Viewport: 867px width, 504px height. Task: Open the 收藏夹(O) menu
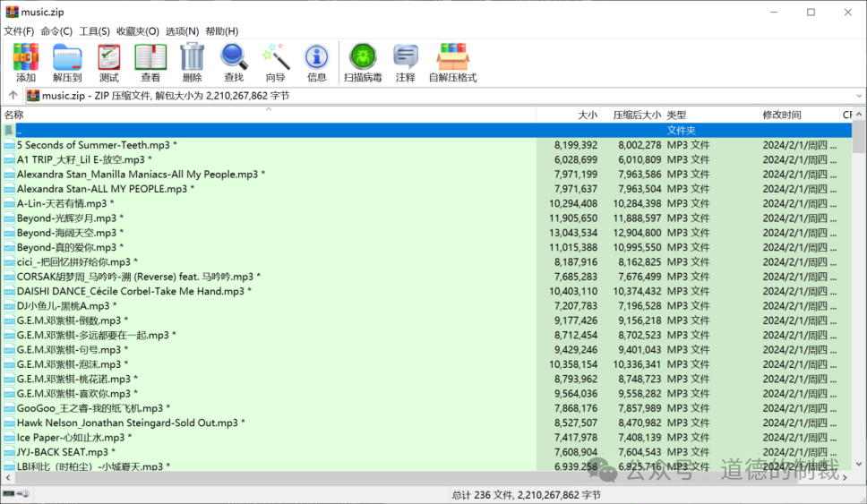(138, 31)
